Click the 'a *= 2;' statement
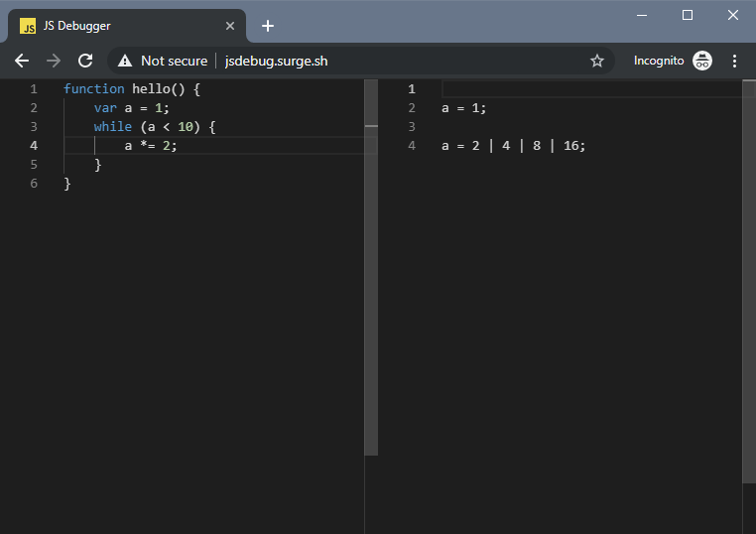Image resolution: width=756 pixels, height=534 pixels. (151, 146)
